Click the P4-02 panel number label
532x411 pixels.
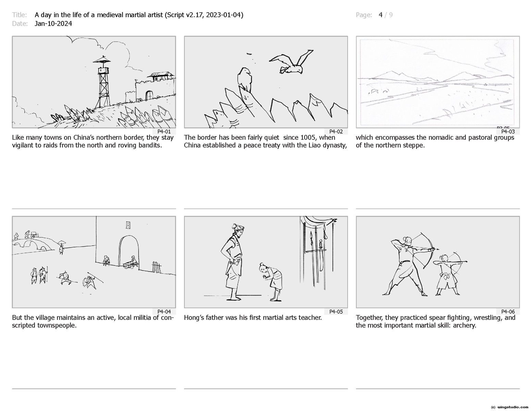click(x=336, y=132)
